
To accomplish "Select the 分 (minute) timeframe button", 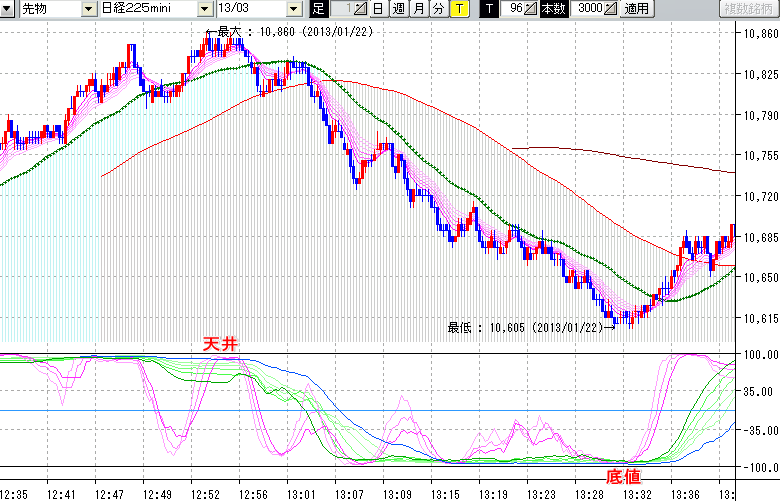I will click(x=439, y=9).
